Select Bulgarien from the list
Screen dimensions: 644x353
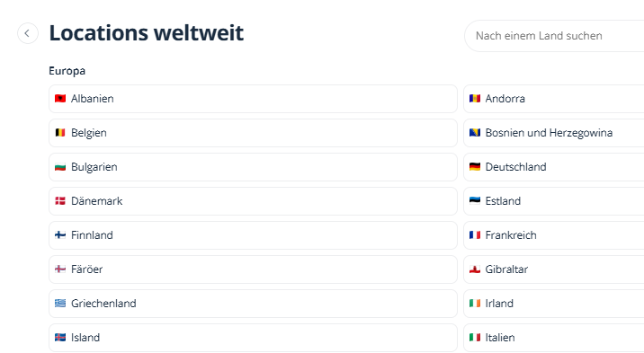tap(253, 167)
